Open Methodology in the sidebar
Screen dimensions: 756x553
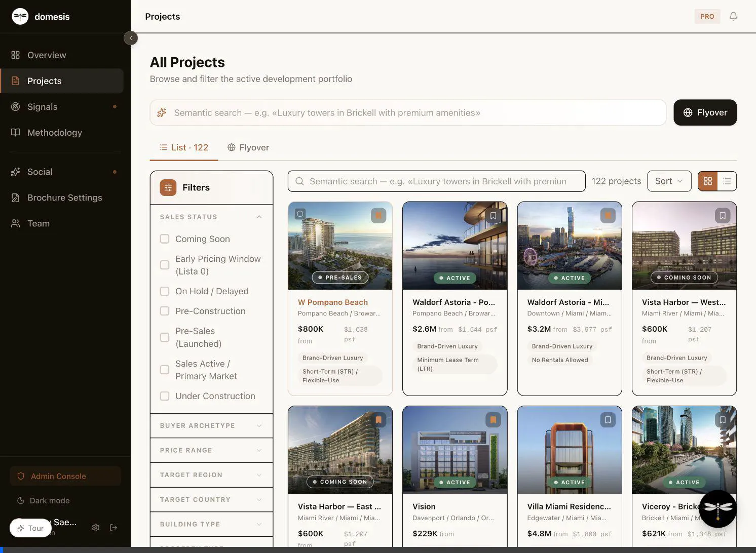pos(62,133)
